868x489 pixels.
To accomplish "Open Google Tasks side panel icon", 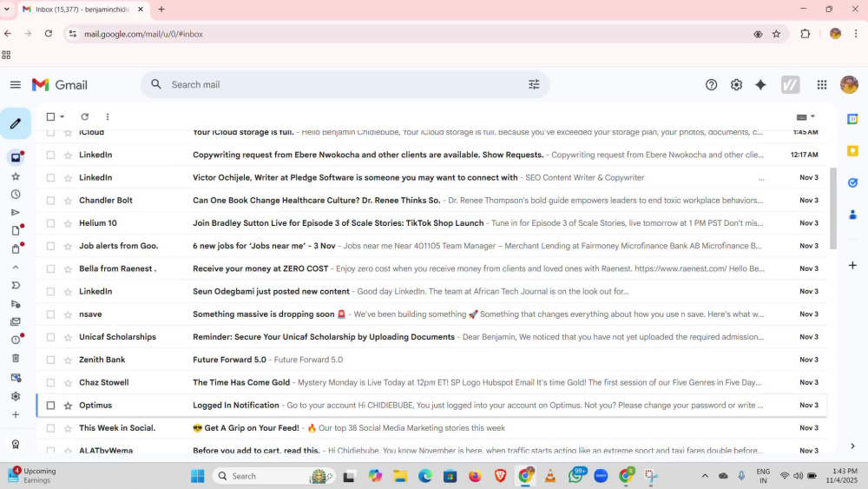I will click(852, 182).
